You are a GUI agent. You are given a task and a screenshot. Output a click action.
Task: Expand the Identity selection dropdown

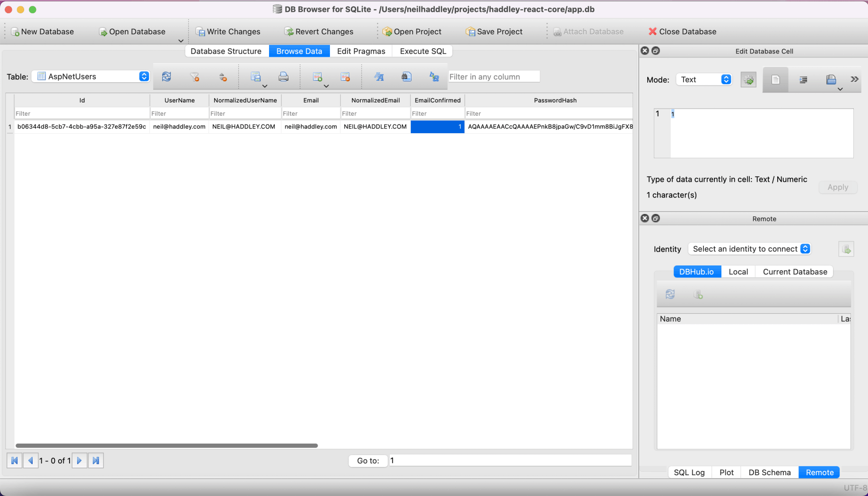pos(750,249)
